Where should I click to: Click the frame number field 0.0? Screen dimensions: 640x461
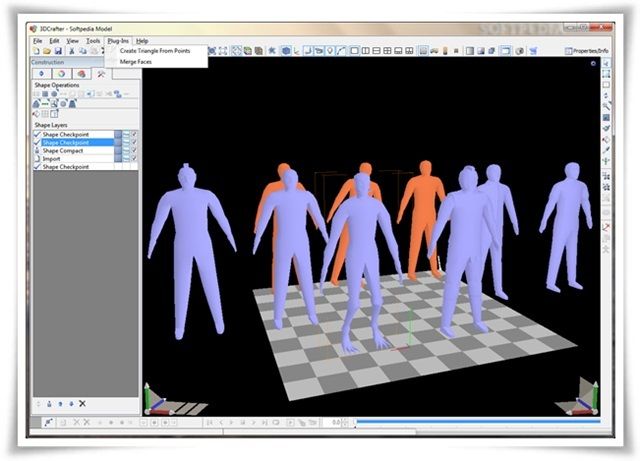(x=332, y=422)
